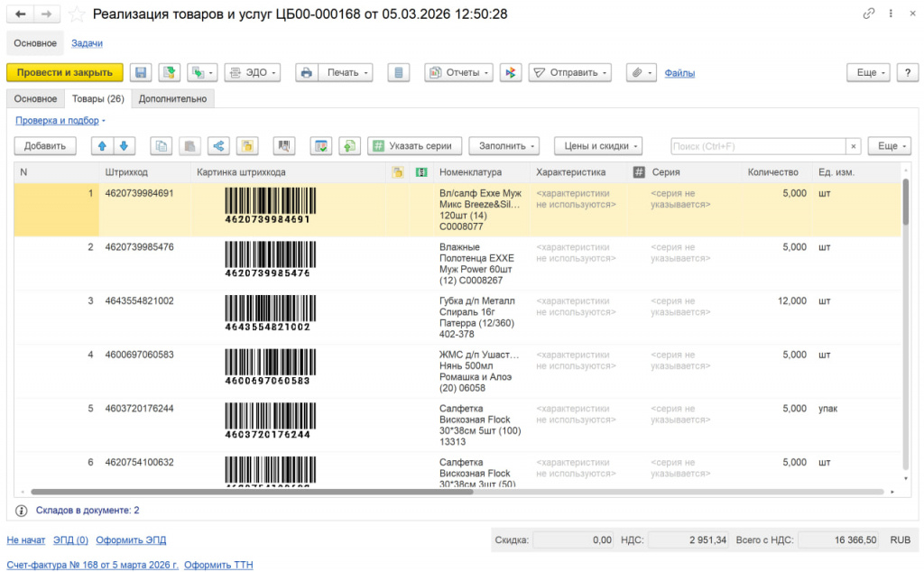The height and width of the screenshot is (572, 924).
Task: Click the Поиск (Ctrl+F) search field
Action: click(757, 146)
